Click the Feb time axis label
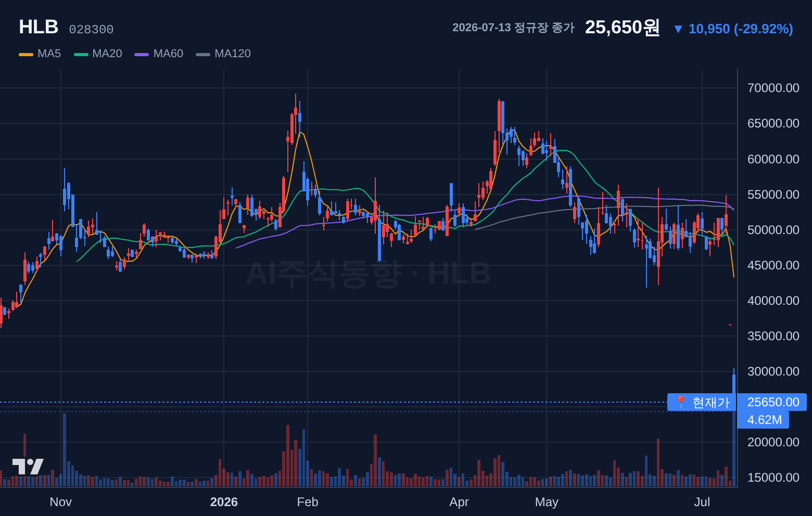The width and height of the screenshot is (812, 516). (x=307, y=502)
